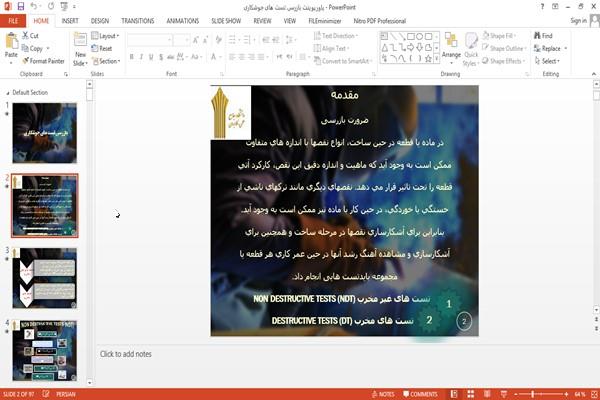Toggle Align Left paragraph

[232, 57]
